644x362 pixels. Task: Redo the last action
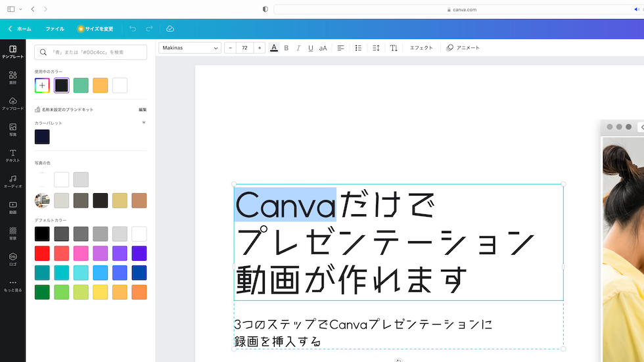[x=149, y=29]
